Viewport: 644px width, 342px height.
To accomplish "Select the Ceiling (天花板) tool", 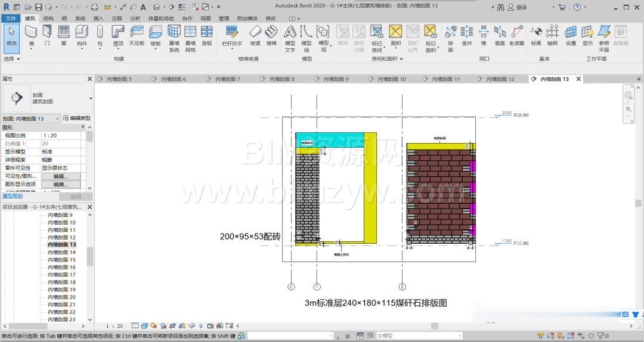I will coord(137,35).
